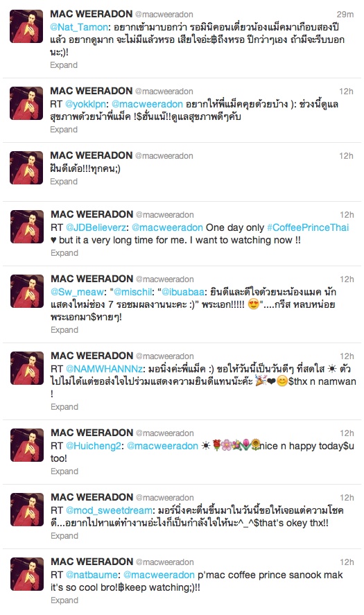Expand the retweet of @yokklpn
The height and width of the screenshot is (615, 364).
point(64,130)
